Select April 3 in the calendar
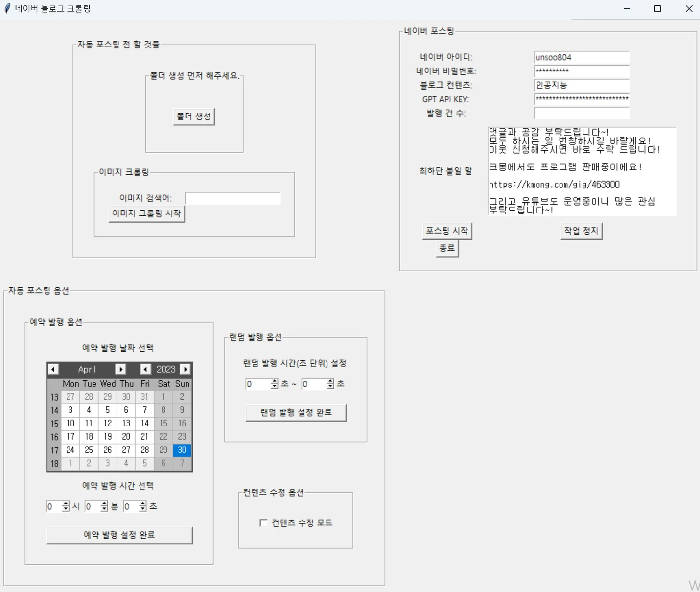Screen dimensions: 700x592 70,410
